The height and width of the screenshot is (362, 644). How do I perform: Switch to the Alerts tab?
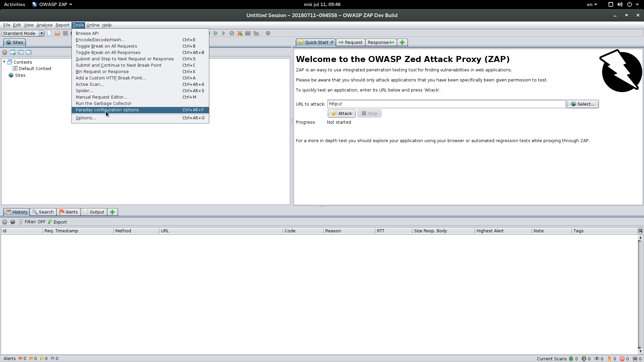pos(68,212)
